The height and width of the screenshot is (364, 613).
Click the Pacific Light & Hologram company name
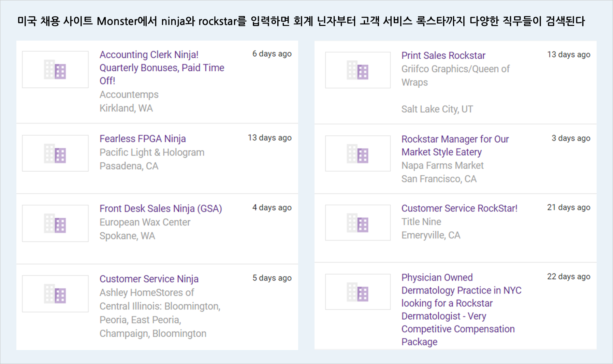tap(152, 152)
